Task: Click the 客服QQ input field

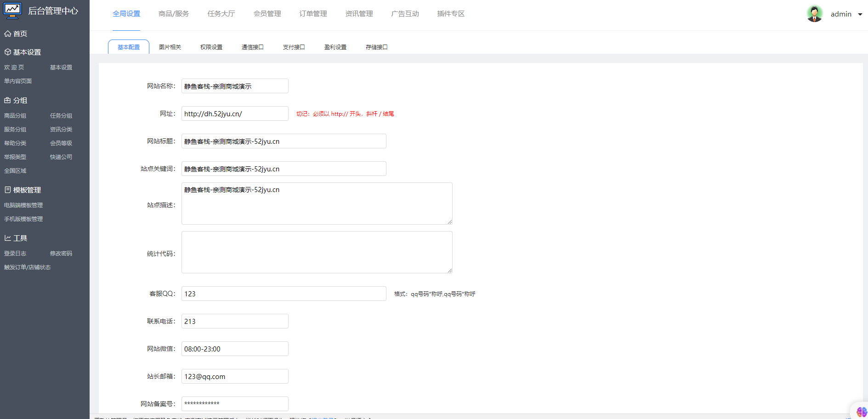Action: click(x=284, y=294)
